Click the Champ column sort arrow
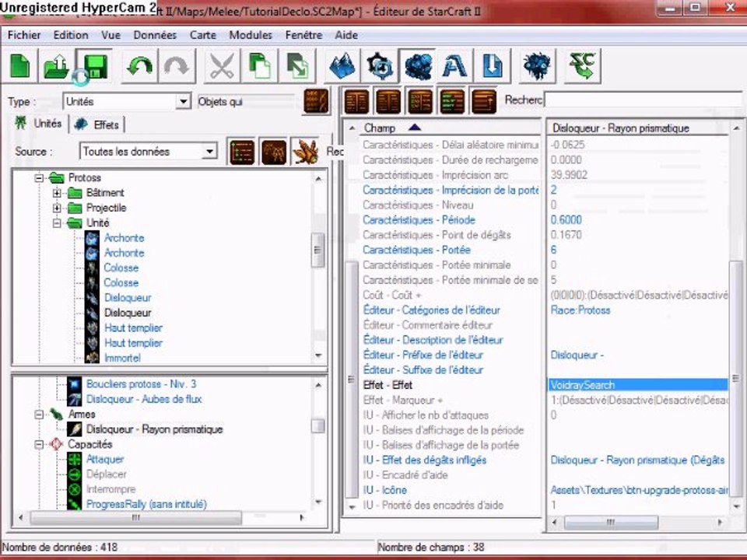Screen dimensions: 747x560 (415, 127)
